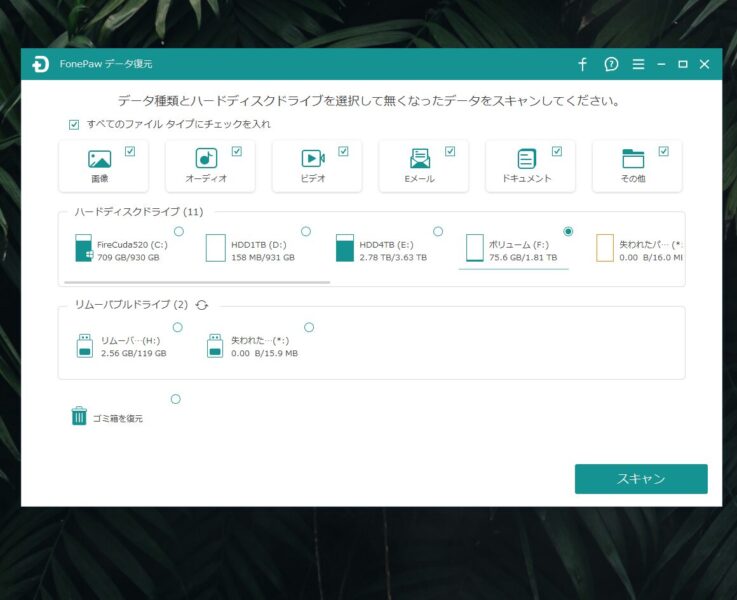Click the FireCuda520 (C:) drive icon
Viewport: 737px width, 600px height.
tap(84, 248)
